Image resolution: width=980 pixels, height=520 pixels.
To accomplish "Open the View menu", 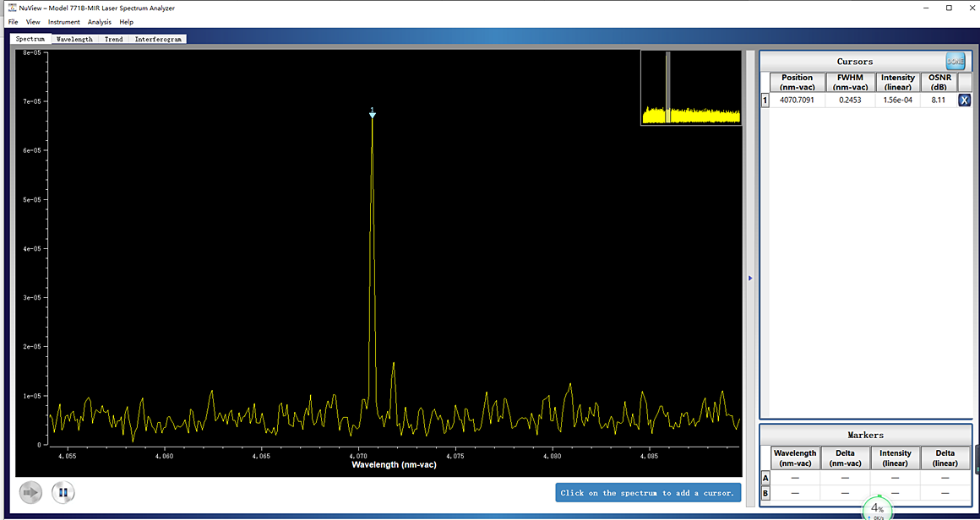I will 33,22.
